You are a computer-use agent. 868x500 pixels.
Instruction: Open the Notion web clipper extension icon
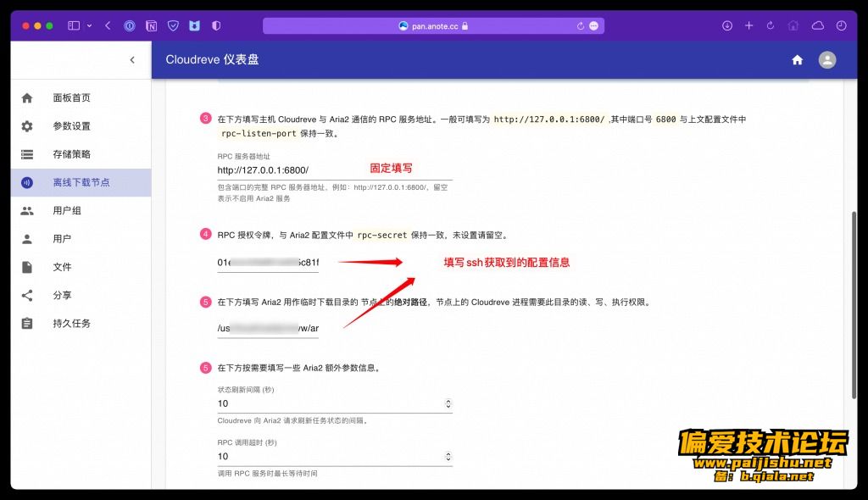(x=151, y=25)
